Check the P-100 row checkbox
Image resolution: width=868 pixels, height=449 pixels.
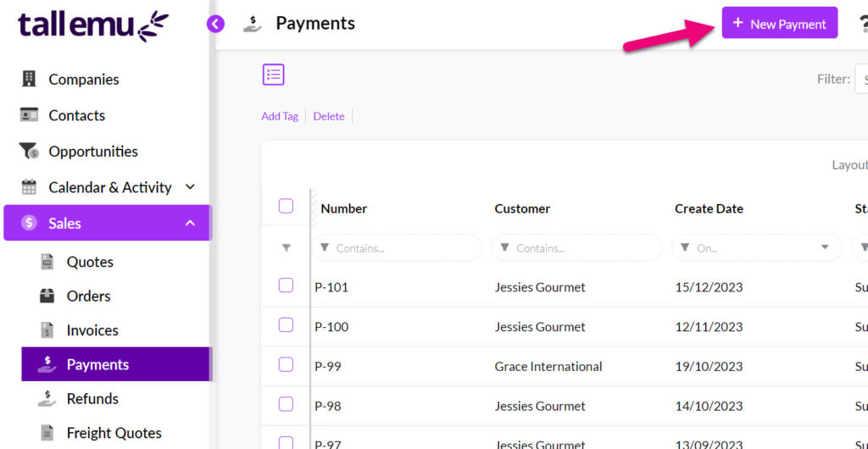(x=286, y=325)
